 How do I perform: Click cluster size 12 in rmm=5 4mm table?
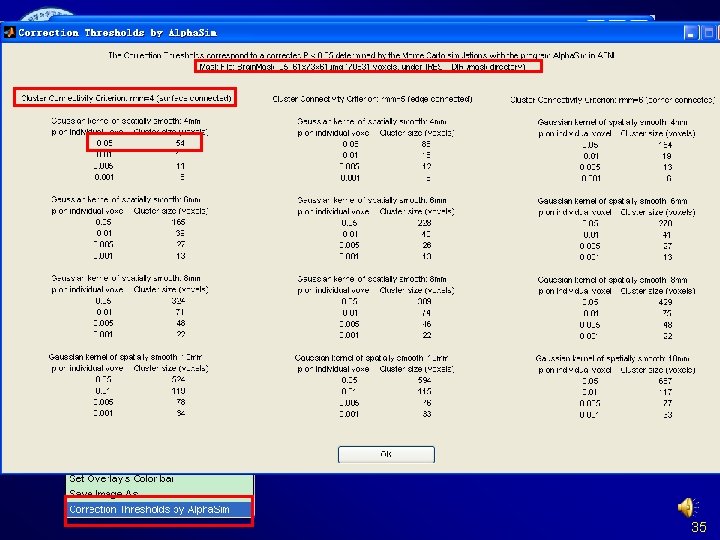pos(427,166)
